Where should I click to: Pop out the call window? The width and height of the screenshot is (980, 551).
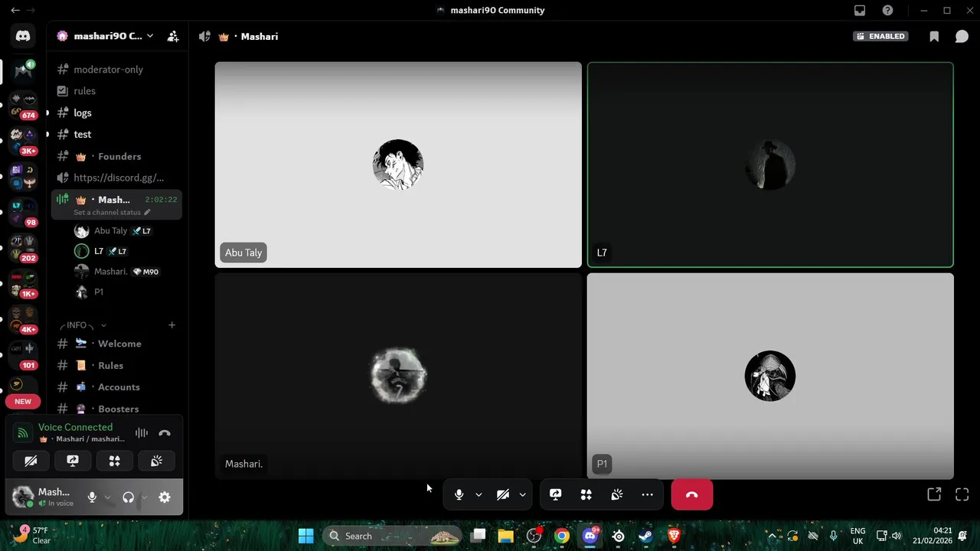coord(934,494)
